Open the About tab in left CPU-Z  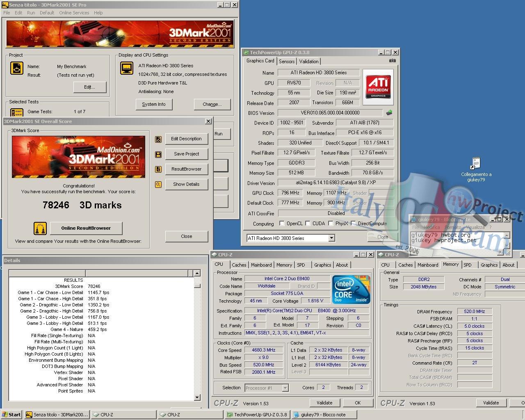tap(342, 265)
